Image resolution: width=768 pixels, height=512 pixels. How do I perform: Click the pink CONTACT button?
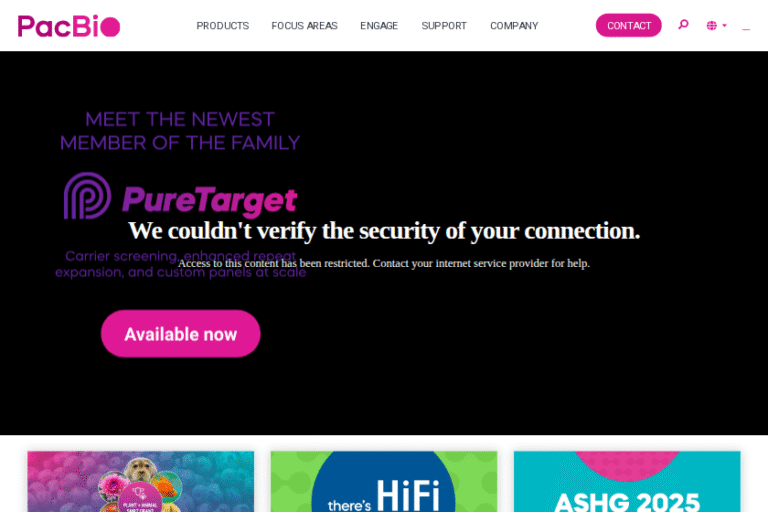[628, 25]
